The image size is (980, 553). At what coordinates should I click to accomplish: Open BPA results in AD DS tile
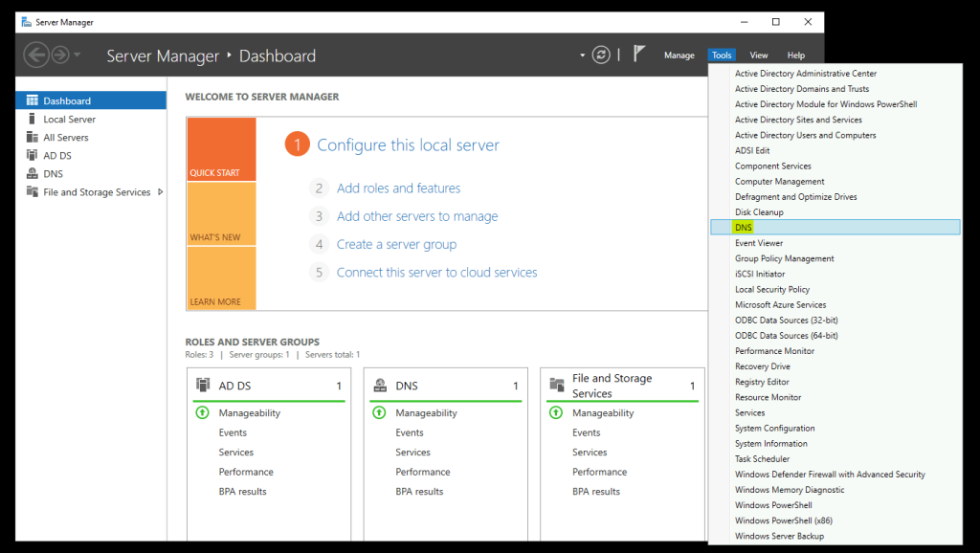[x=242, y=491]
